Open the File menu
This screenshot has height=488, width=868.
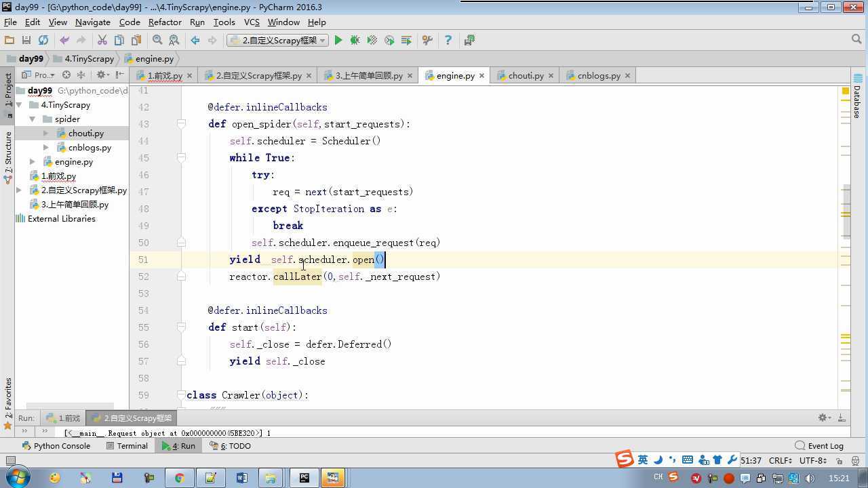(x=10, y=22)
